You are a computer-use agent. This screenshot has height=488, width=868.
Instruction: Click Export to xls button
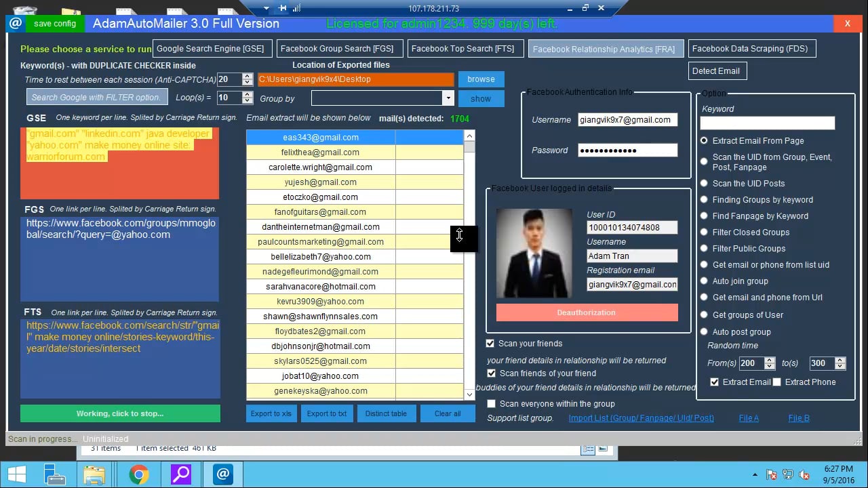[x=271, y=413]
